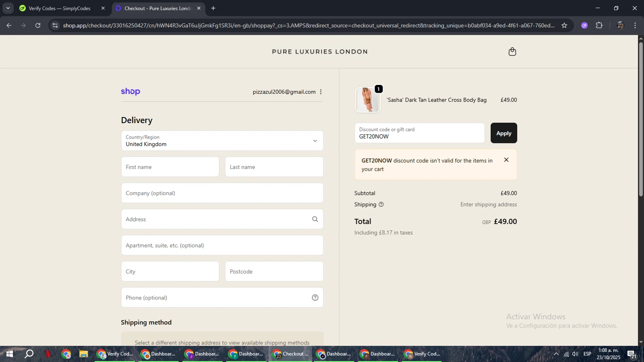
Task: Open the purple extension icon in toolbar
Action: point(584,25)
